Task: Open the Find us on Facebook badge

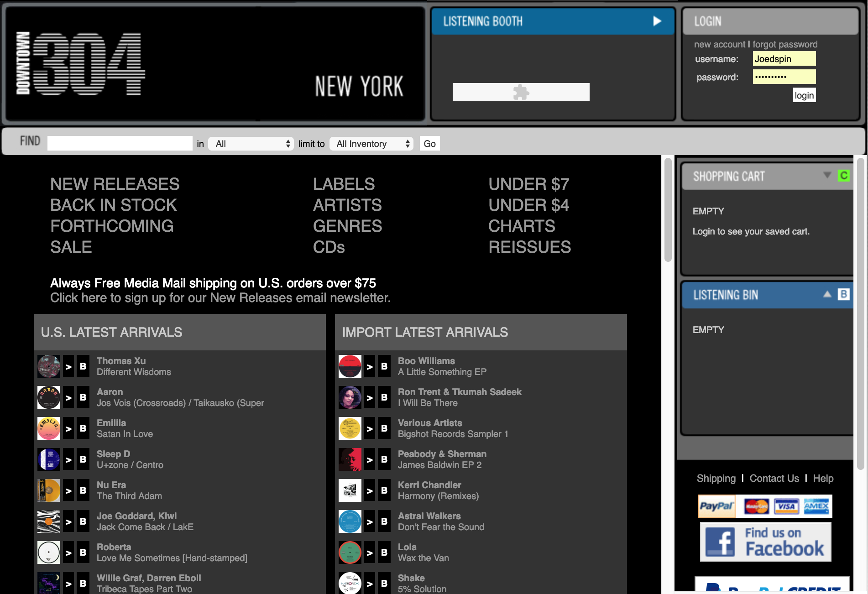Action: coord(766,542)
